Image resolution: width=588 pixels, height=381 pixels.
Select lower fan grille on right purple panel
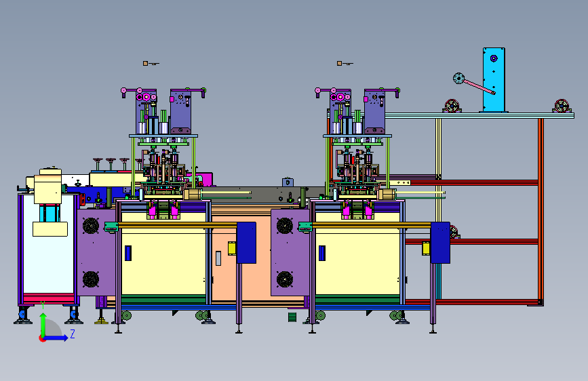coord(285,279)
